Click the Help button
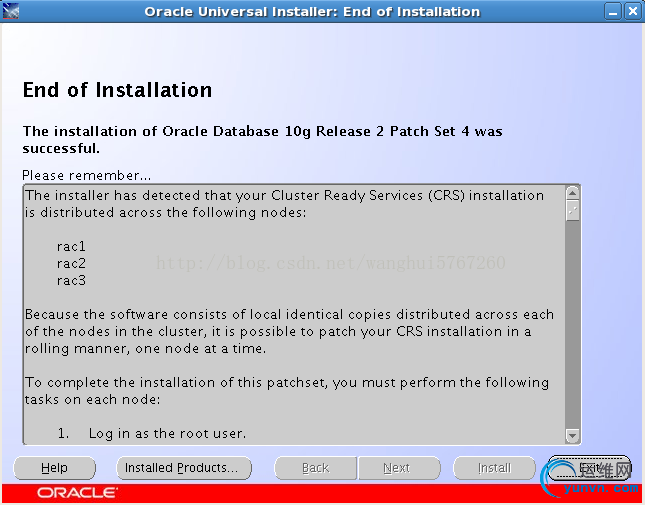Screen dimensions: 645x505 pyautogui.click(x=54, y=468)
